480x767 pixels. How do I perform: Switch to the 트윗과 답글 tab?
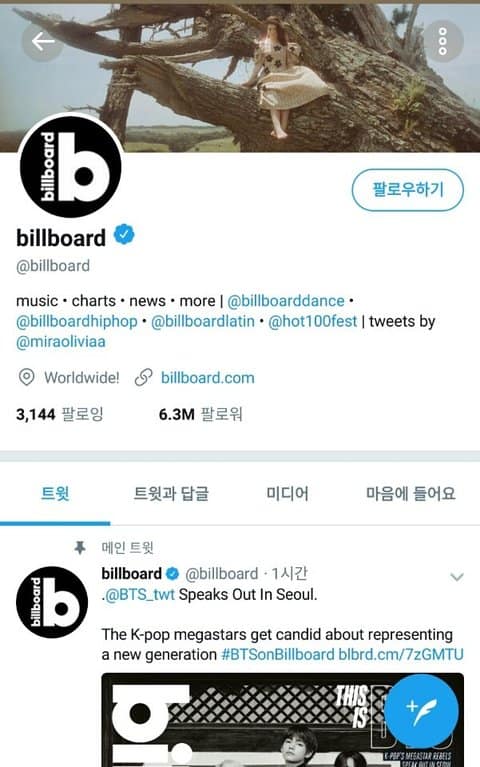tap(171, 494)
